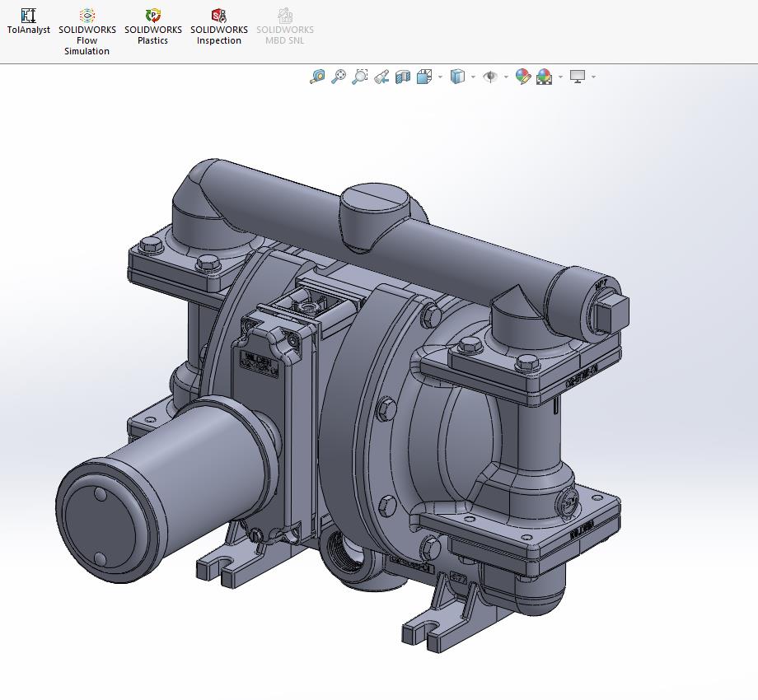Open SOLIDWORKS Plastics add-in
The height and width of the screenshot is (700, 758).
tap(153, 26)
